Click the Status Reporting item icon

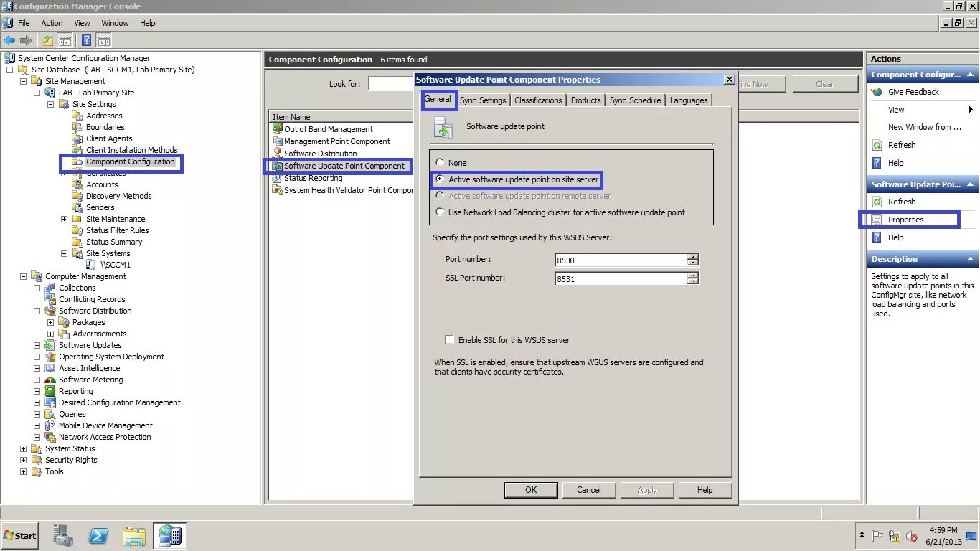point(278,178)
